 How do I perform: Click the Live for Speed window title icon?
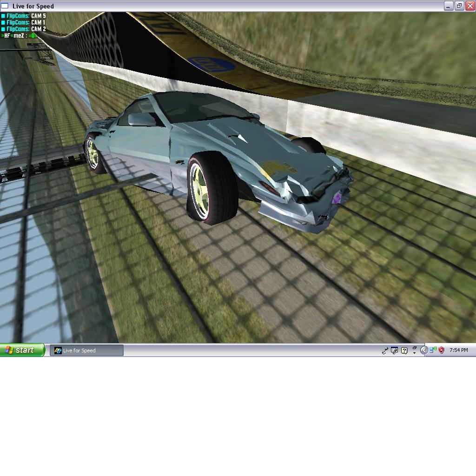coord(5,6)
